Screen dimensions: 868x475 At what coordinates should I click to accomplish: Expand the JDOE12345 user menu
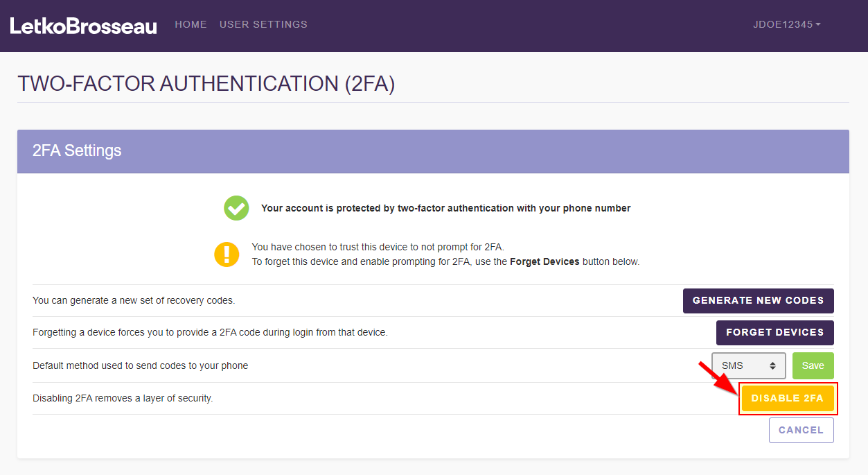tap(786, 24)
